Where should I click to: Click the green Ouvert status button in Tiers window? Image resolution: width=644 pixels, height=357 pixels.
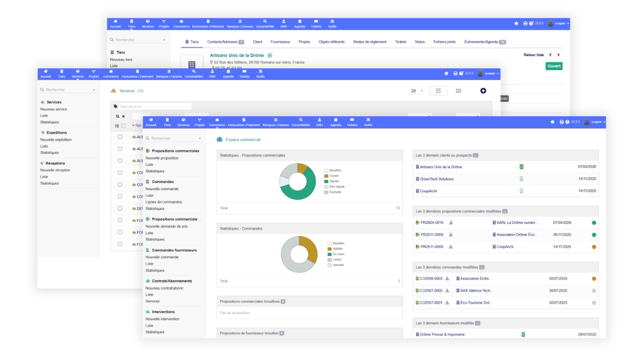point(554,66)
